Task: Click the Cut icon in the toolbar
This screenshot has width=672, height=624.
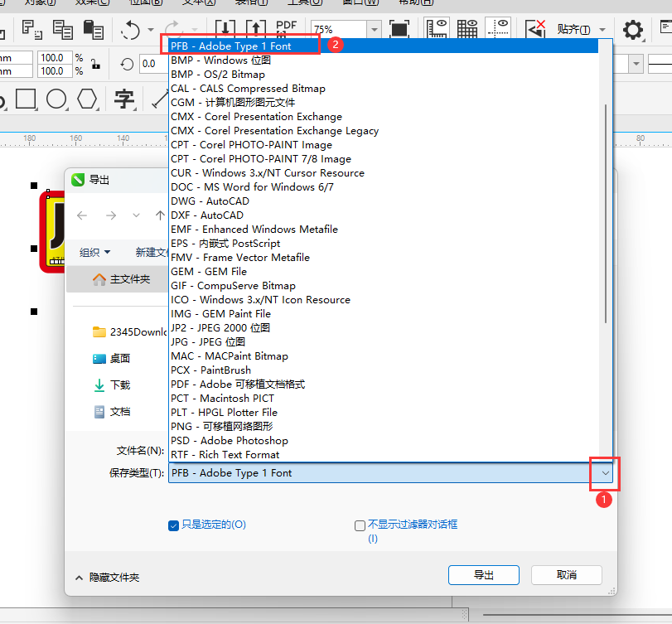Action: point(31,30)
